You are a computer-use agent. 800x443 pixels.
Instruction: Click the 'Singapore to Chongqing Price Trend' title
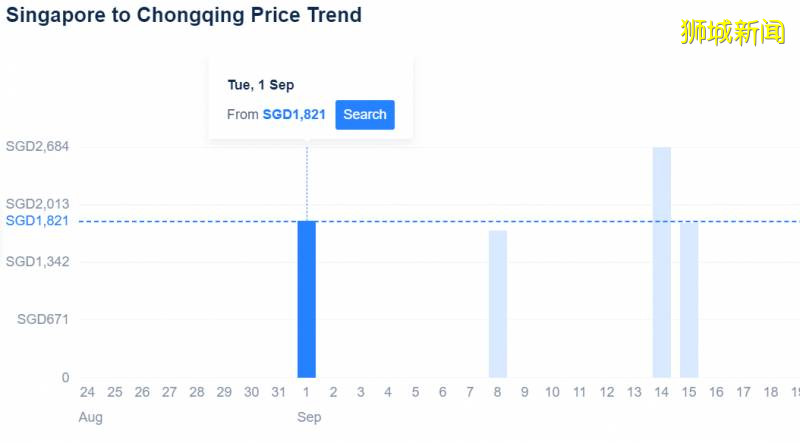pyautogui.click(x=184, y=16)
